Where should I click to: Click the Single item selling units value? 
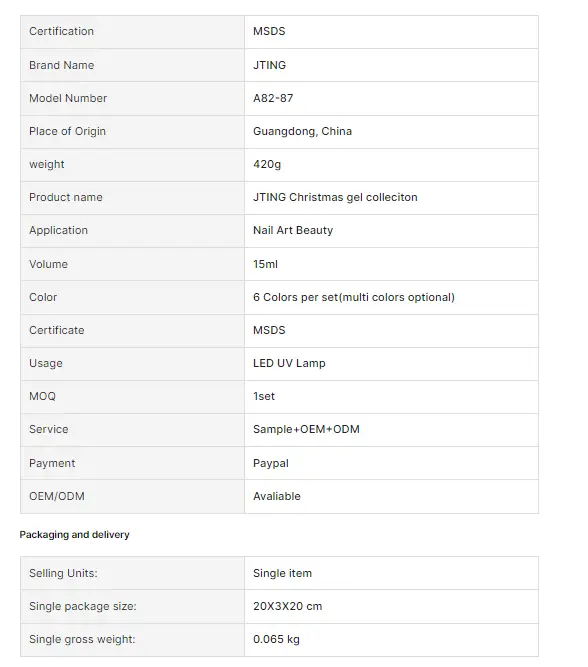283,573
